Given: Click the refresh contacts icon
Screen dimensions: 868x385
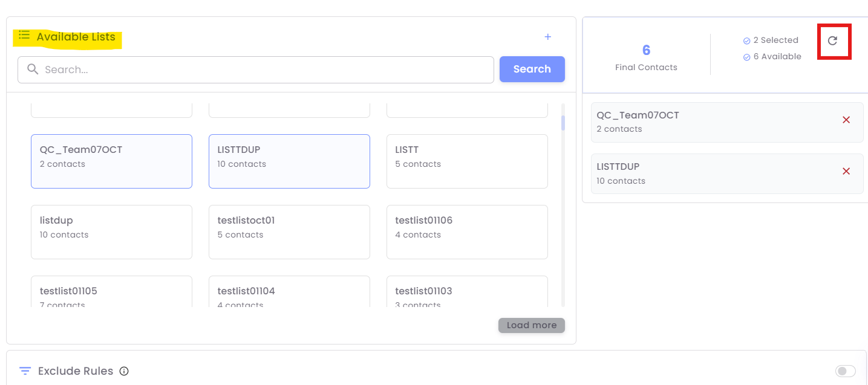Looking at the screenshot, I should [832, 40].
